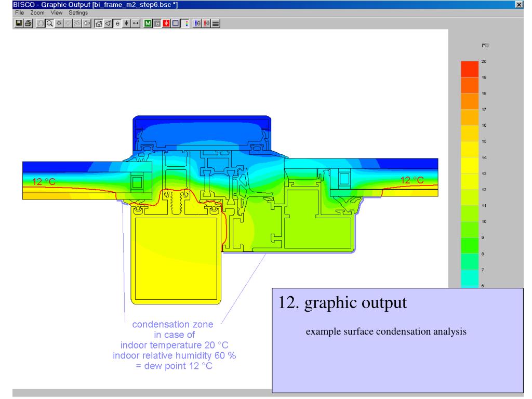Click the red 20 °C legend swatch

470,69
